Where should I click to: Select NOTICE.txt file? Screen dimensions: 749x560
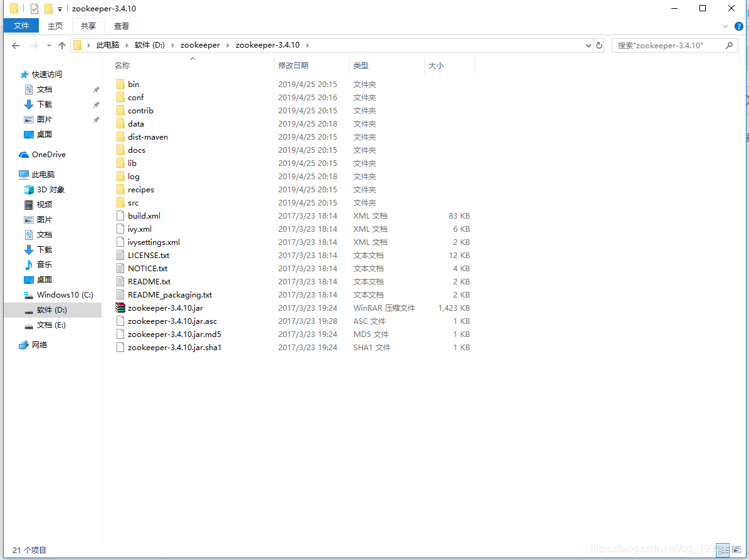click(147, 268)
